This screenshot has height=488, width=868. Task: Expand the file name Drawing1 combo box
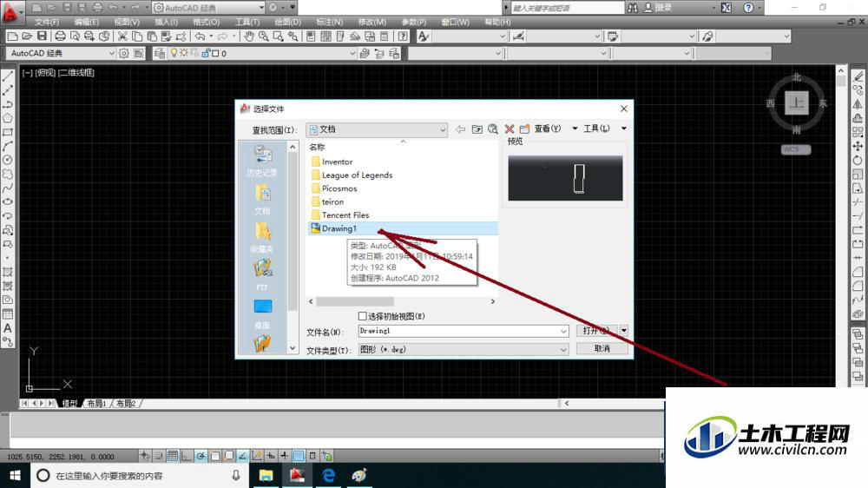coord(563,331)
